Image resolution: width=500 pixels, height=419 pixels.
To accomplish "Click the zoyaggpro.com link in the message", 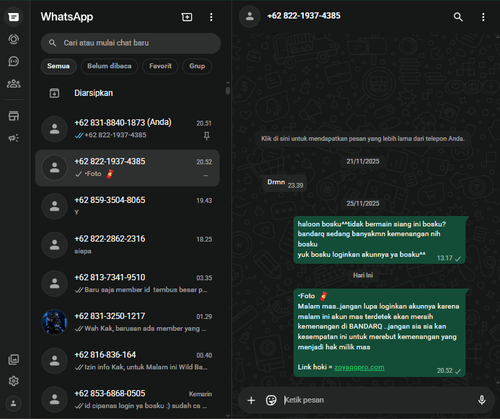I will coord(359,367).
